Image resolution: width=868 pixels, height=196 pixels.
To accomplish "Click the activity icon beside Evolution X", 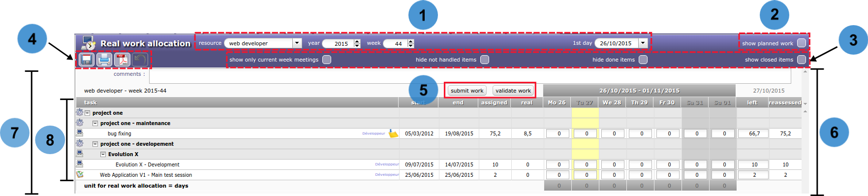I will click(79, 154).
